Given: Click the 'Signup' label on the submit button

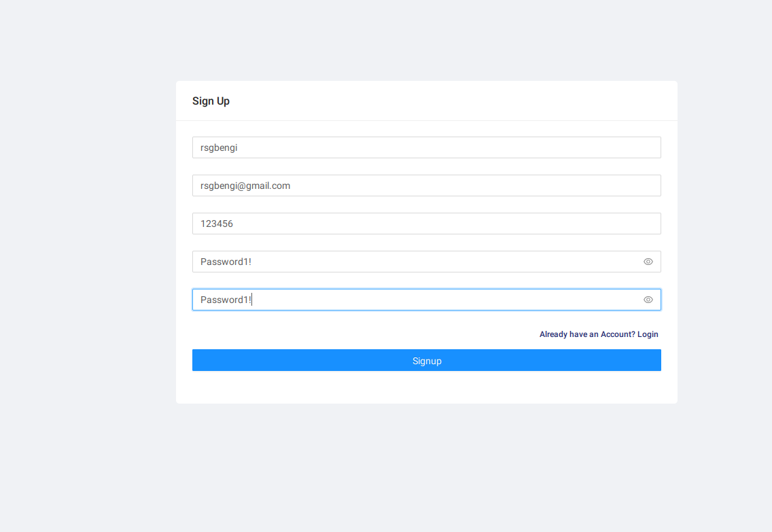Looking at the screenshot, I should point(427,361).
